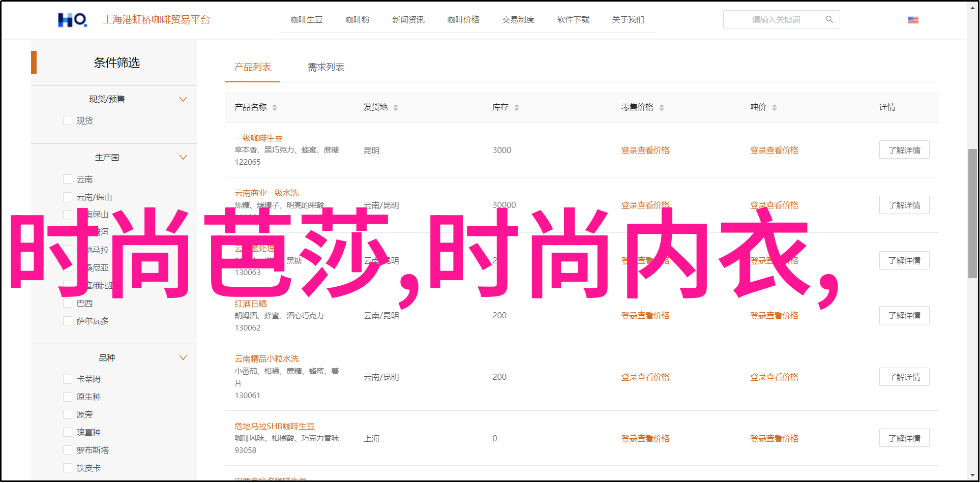Open the 一级咖啡生豆 product link

click(258, 138)
